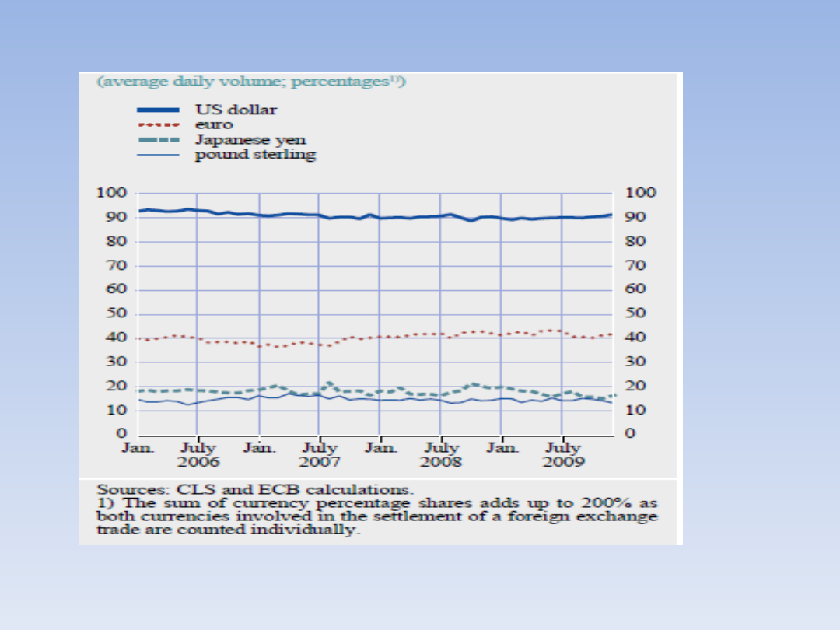
Task: Click the 2008 year label on x-axis
Action: [x=441, y=462]
